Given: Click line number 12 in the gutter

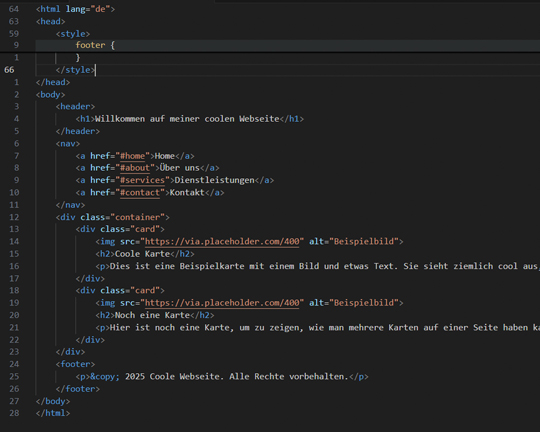Looking at the screenshot, I should pos(14,217).
